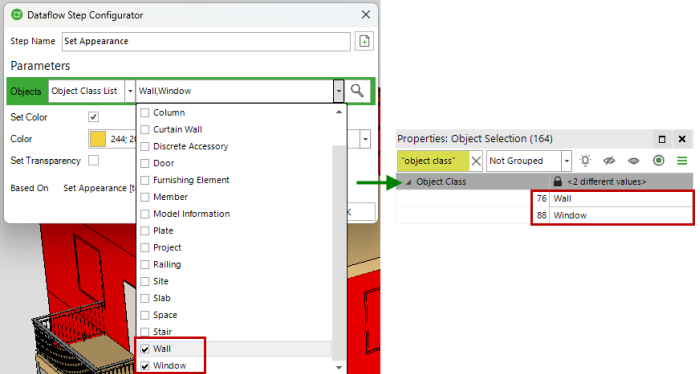Click the light bulb icon in Properties toolbar
The image size is (700, 374).
click(585, 161)
